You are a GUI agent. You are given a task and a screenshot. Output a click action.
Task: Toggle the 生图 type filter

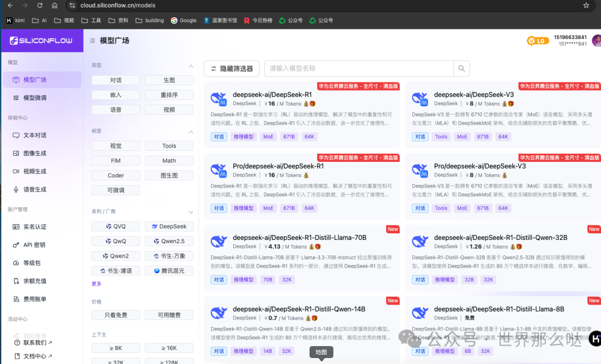pos(169,80)
